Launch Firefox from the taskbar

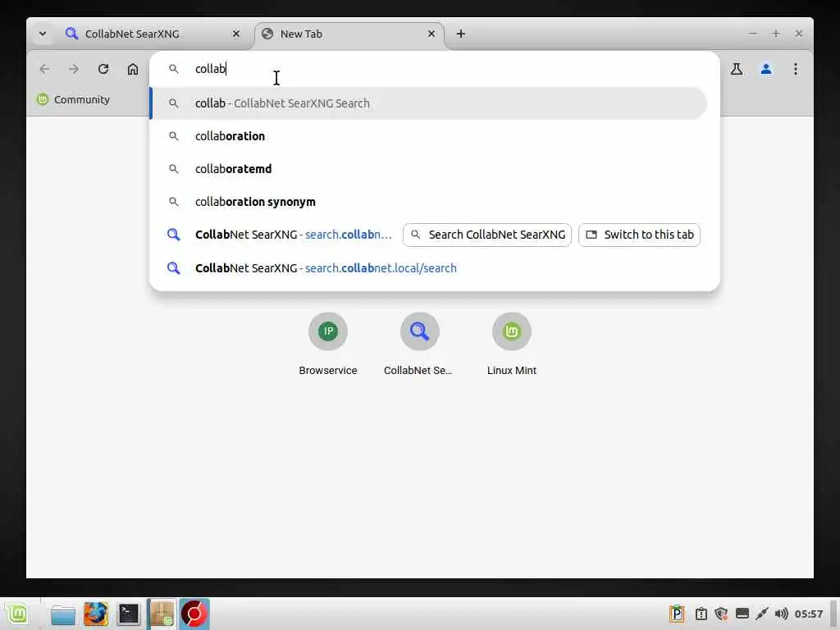pyautogui.click(x=96, y=614)
